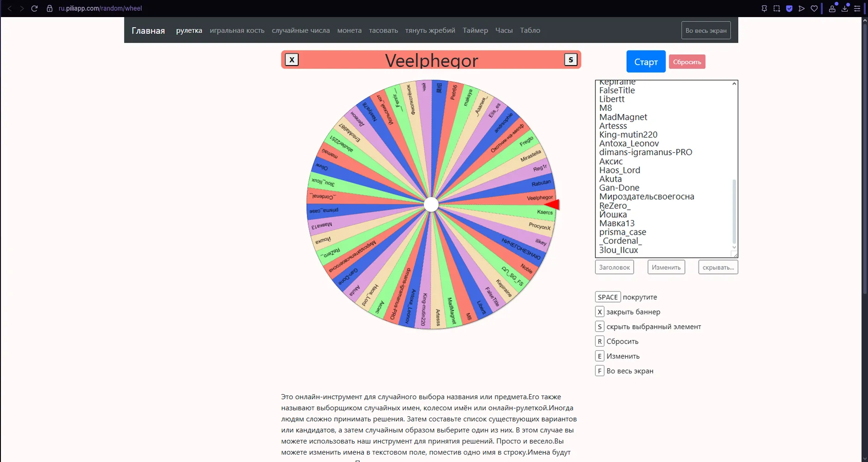Open the монета tab in navbar

pos(349,30)
